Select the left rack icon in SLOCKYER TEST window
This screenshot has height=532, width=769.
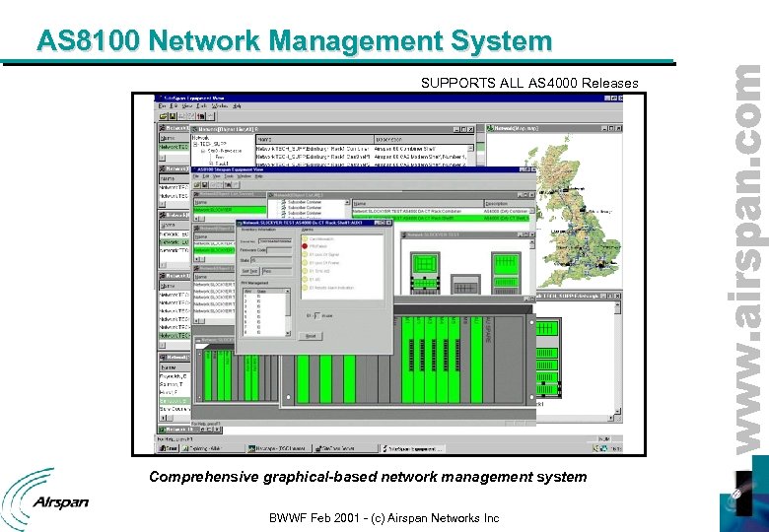[425, 272]
